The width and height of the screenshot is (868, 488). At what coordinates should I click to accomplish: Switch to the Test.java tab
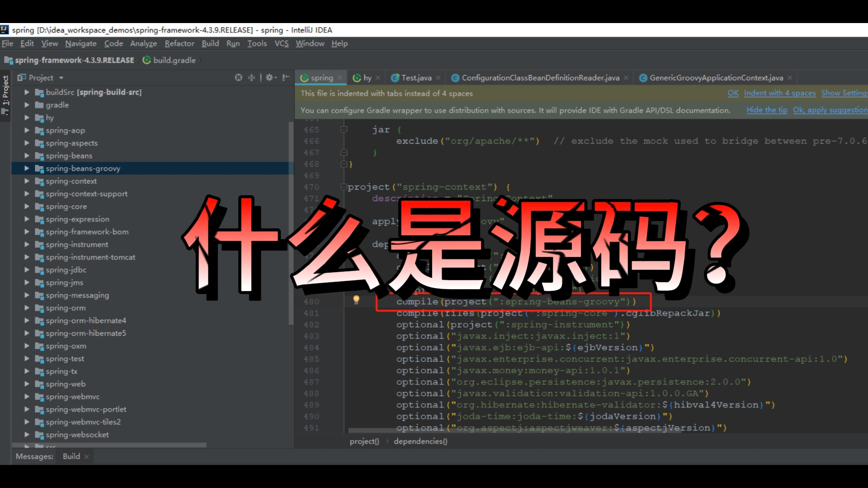416,78
